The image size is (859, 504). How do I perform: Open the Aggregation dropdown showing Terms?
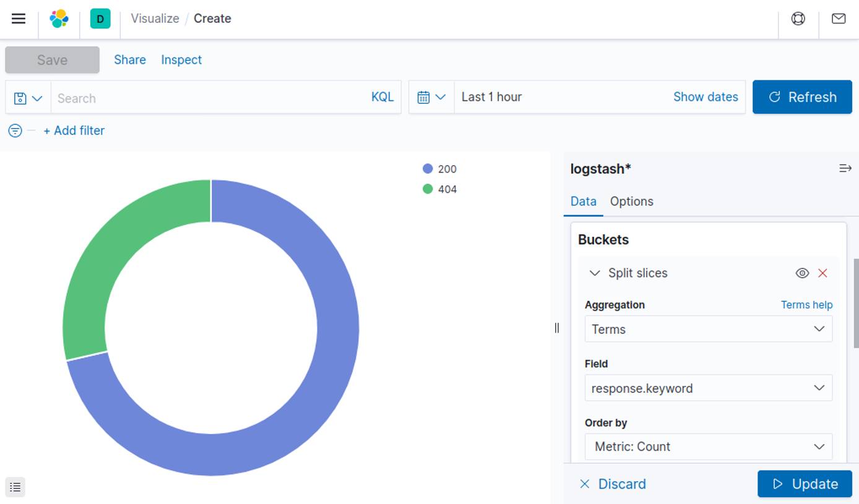tap(708, 329)
